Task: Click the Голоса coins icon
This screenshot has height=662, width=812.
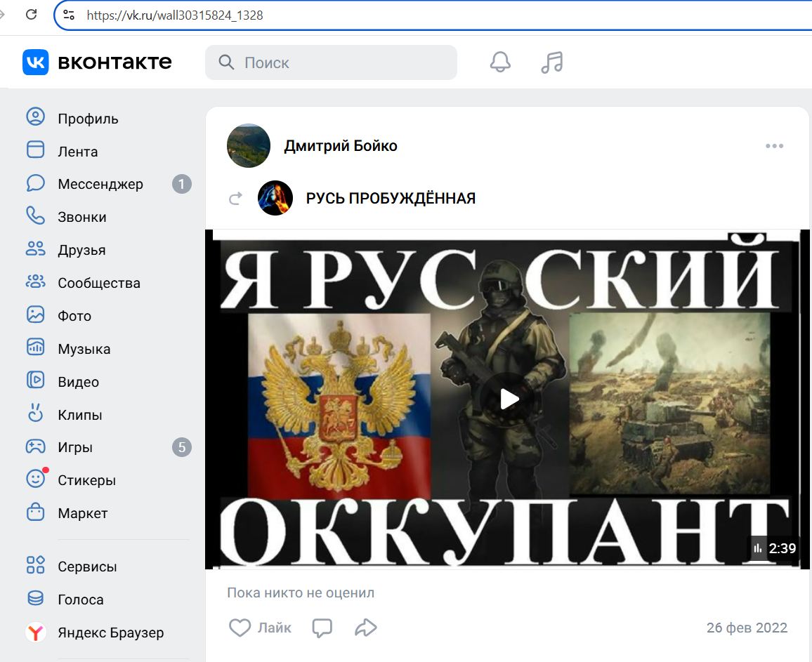Action: coord(35,598)
